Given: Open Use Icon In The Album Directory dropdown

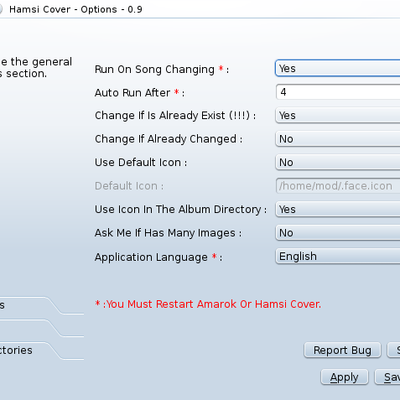Looking at the screenshot, I should click(337, 209).
